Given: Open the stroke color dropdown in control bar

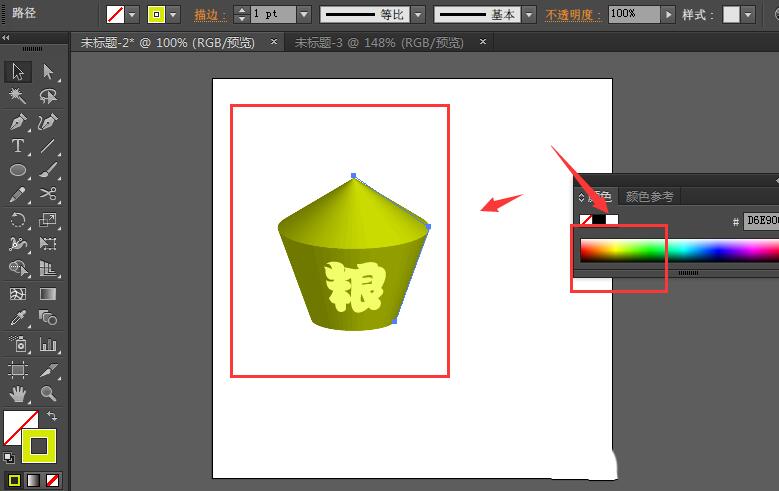Looking at the screenshot, I should (x=173, y=14).
